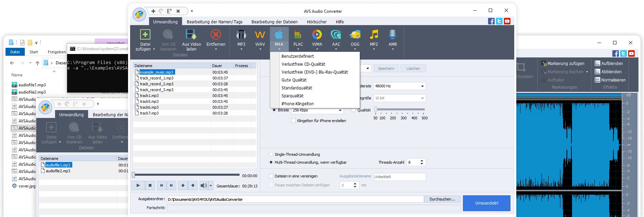Choose the WAV output format icon
Viewport: 644px width, 217px height.
tap(260, 35)
